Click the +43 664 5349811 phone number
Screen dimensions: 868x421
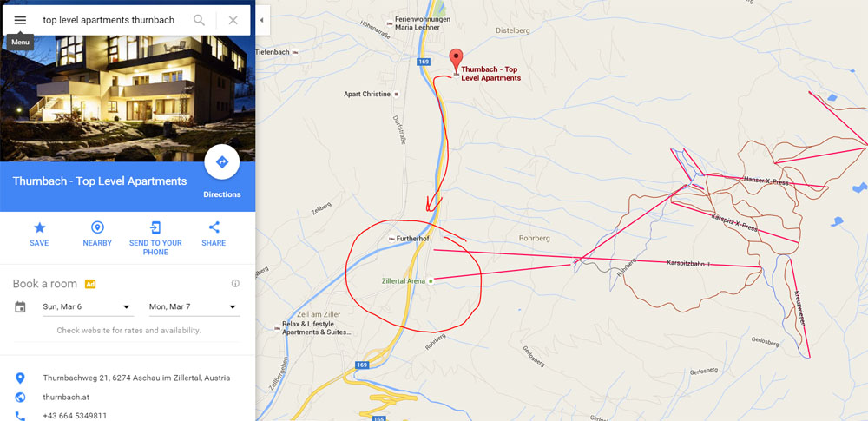tap(75, 416)
